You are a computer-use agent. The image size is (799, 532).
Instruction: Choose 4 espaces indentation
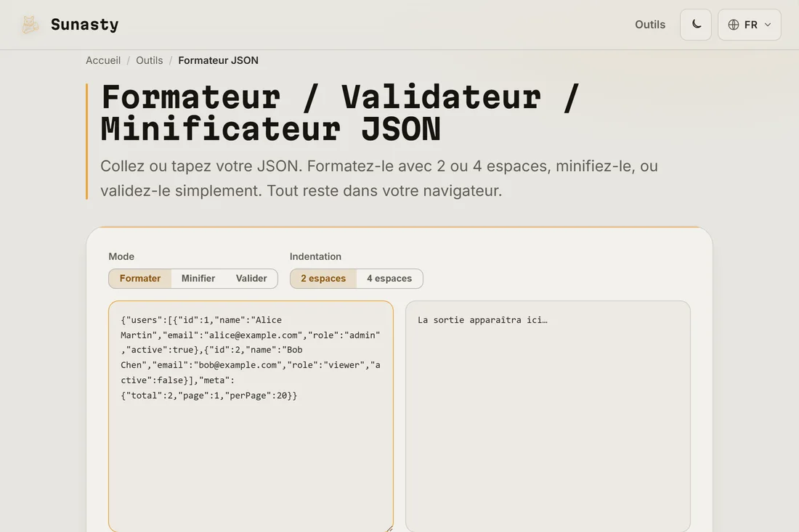click(x=389, y=279)
